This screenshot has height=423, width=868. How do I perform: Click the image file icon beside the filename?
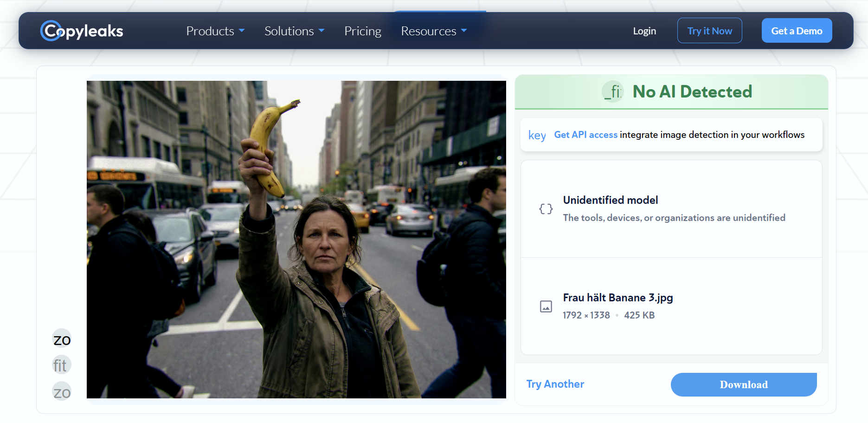click(546, 306)
